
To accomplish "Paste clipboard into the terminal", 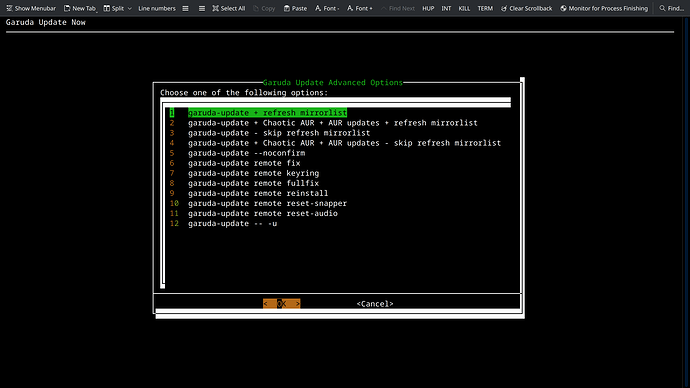I will coord(295,8).
